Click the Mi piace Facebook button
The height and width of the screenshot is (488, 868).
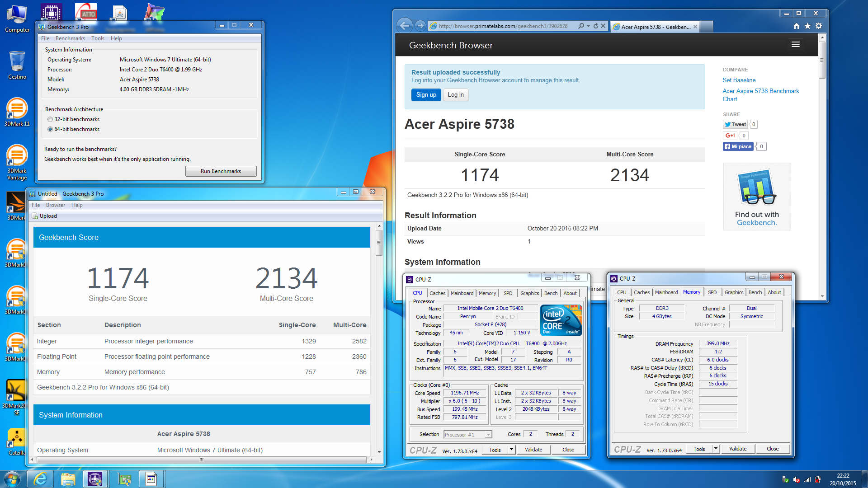click(738, 146)
